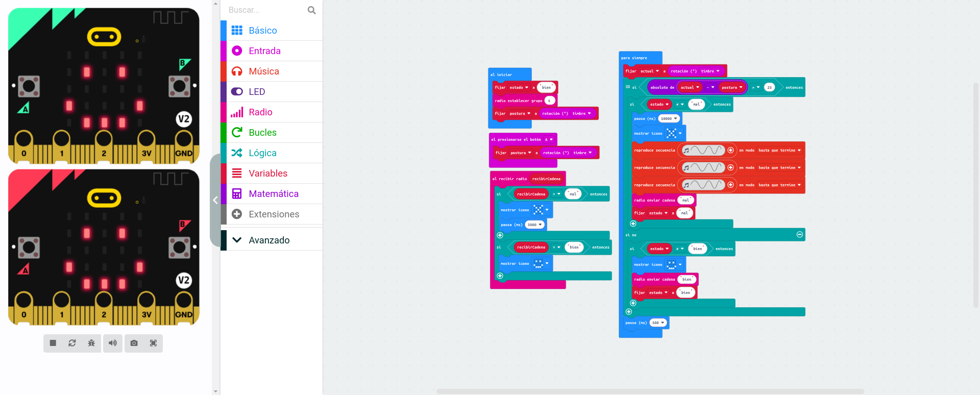Push button A on the red micro:bit
The height and width of the screenshot is (395, 980).
(x=29, y=248)
